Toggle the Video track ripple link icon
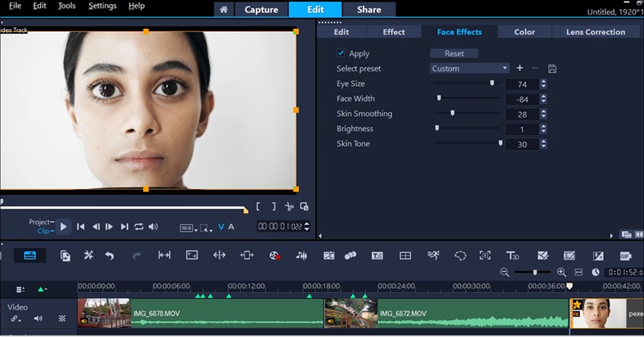The height and width of the screenshot is (337, 644). click(15, 319)
